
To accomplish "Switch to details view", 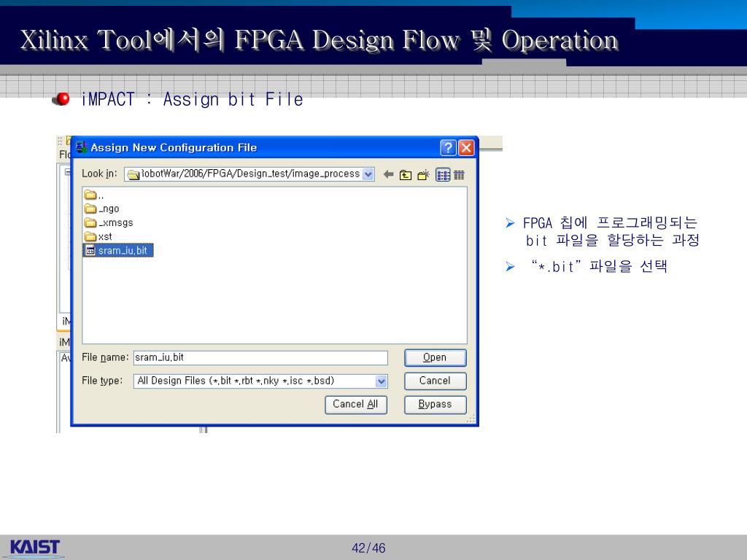I will click(x=459, y=175).
